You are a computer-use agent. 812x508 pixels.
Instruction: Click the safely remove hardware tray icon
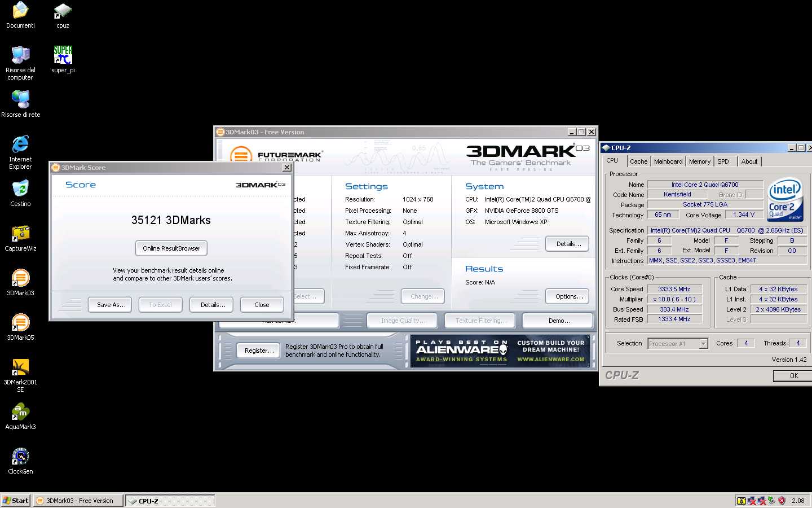tap(771, 501)
